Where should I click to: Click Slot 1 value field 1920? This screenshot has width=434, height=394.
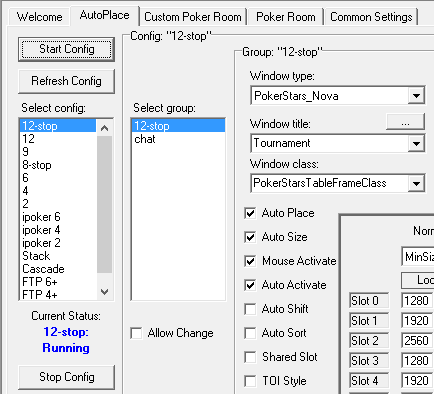(418, 321)
